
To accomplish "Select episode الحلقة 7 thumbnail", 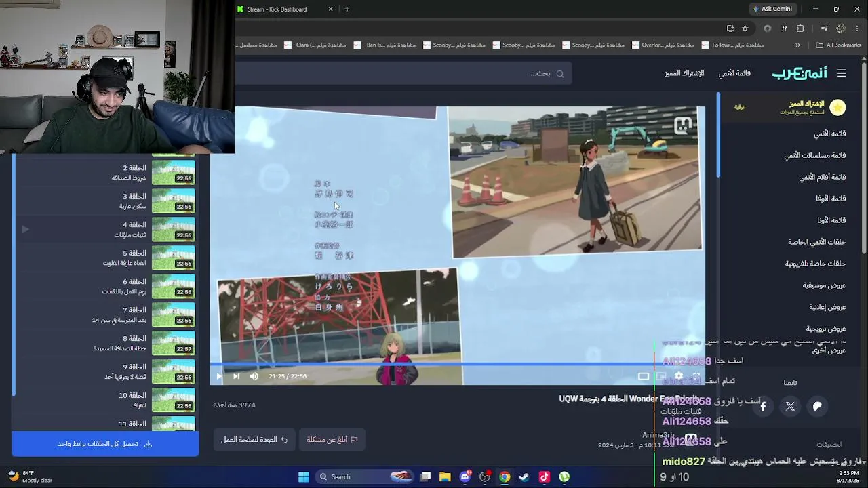I will click(x=173, y=314).
